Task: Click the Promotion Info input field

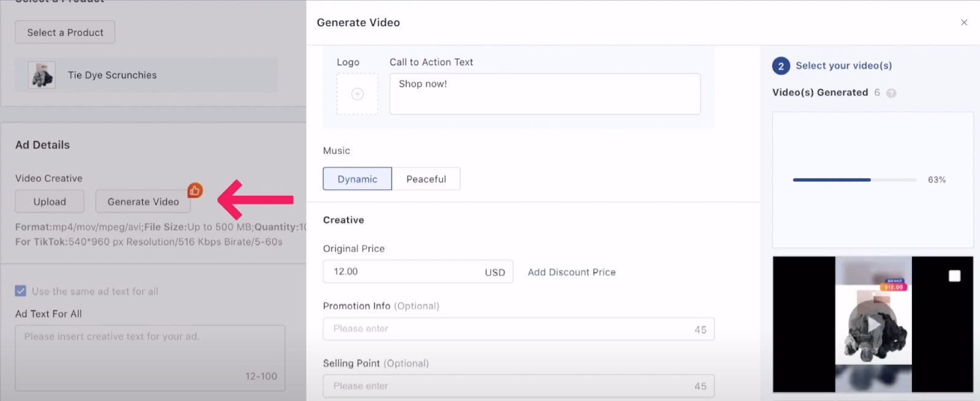Action: 508,329
